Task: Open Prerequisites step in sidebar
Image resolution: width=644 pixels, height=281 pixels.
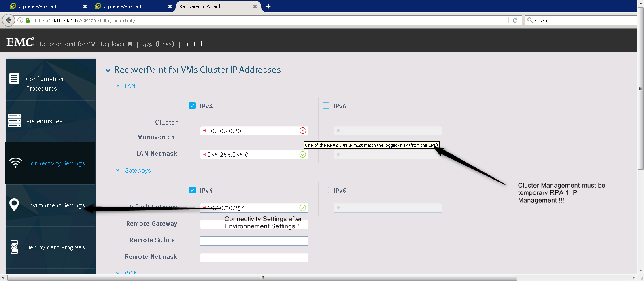Action: tap(51, 121)
